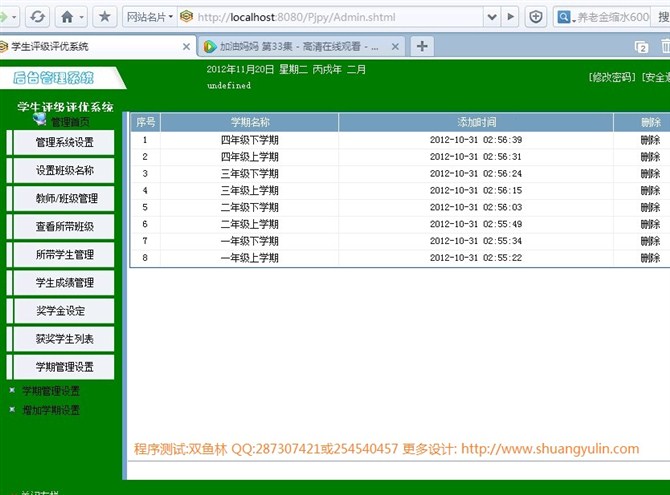Click the 序号 column header

click(x=145, y=122)
